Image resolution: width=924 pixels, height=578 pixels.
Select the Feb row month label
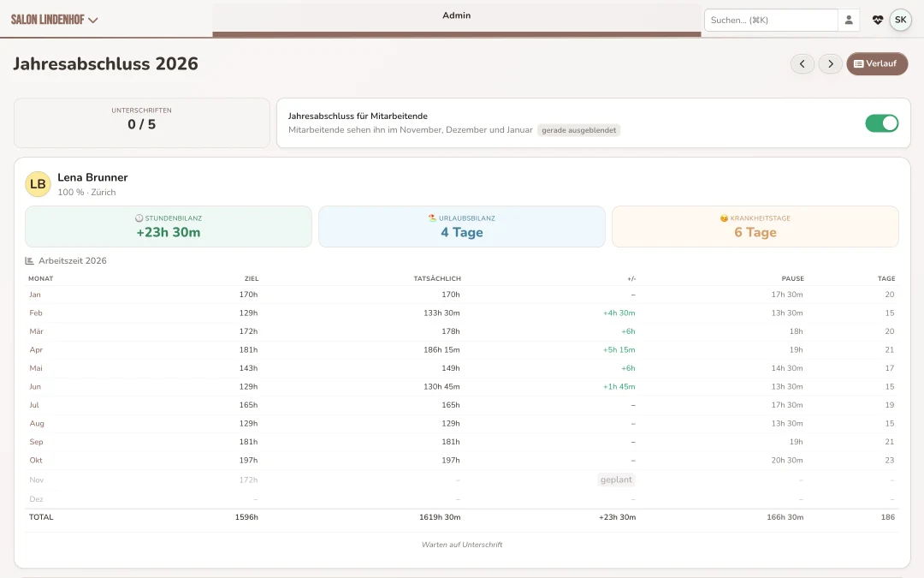pos(36,313)
